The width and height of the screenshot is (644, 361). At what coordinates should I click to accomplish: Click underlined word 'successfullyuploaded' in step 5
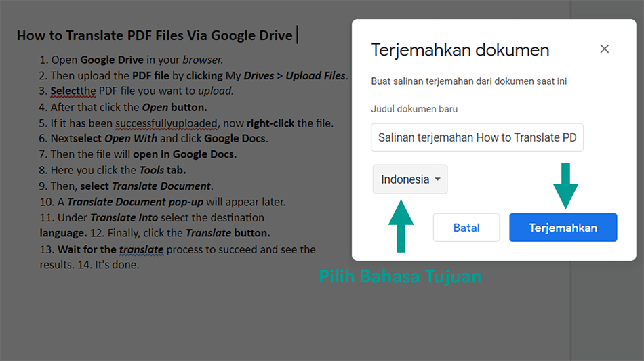166,123
